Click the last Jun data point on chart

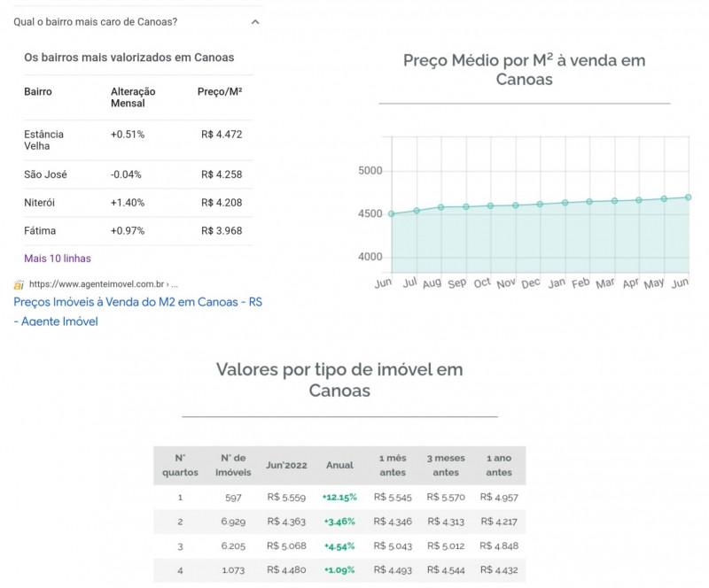688,197
